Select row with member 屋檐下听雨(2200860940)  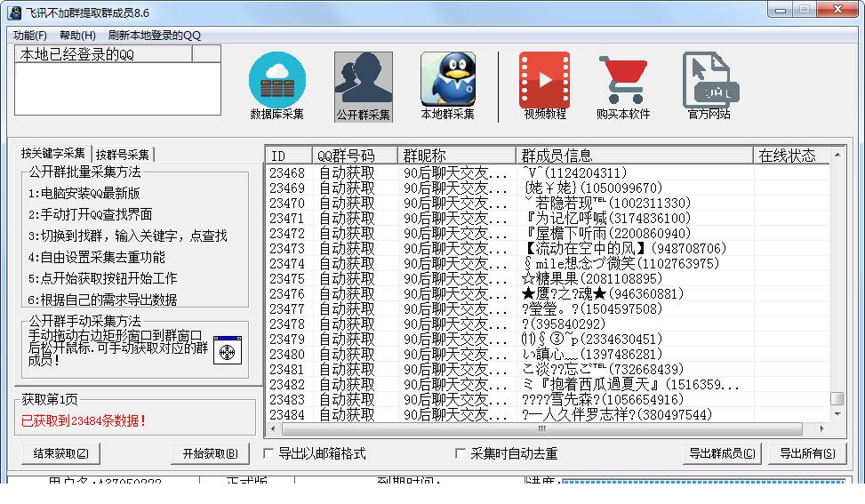tap(548, 234)
